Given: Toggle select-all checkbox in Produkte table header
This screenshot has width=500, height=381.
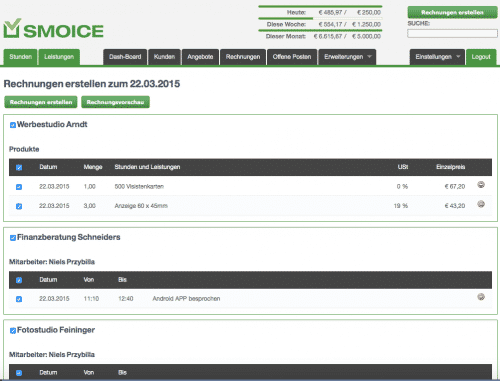Looking at the screenshot, I should click(x=19, y=167).
